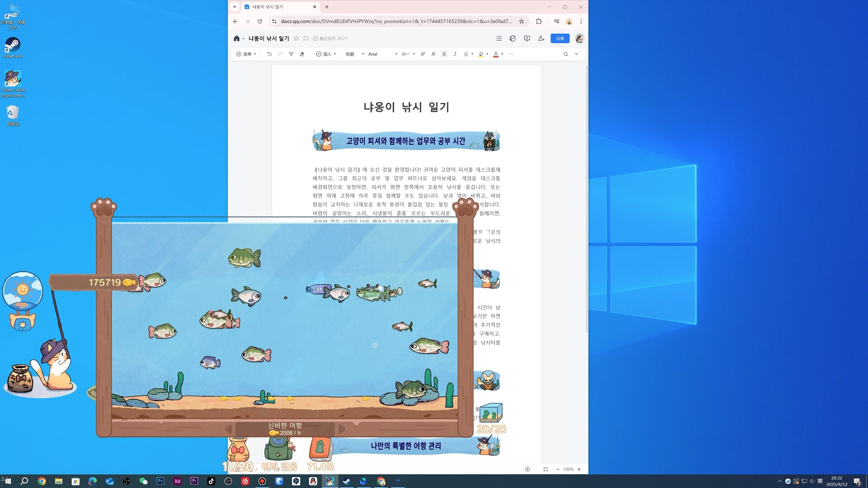
Task: Bookmark this page with star icon
Action: 521,21
